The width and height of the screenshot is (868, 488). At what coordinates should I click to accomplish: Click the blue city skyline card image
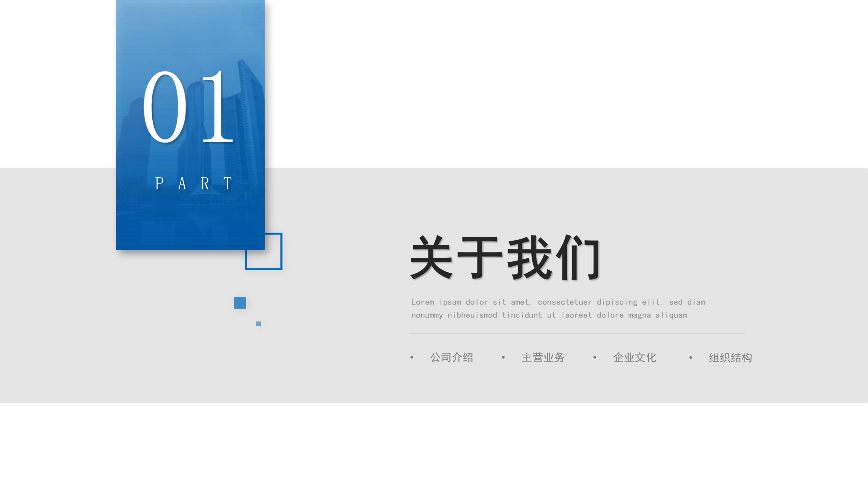(x=190, y=125)
